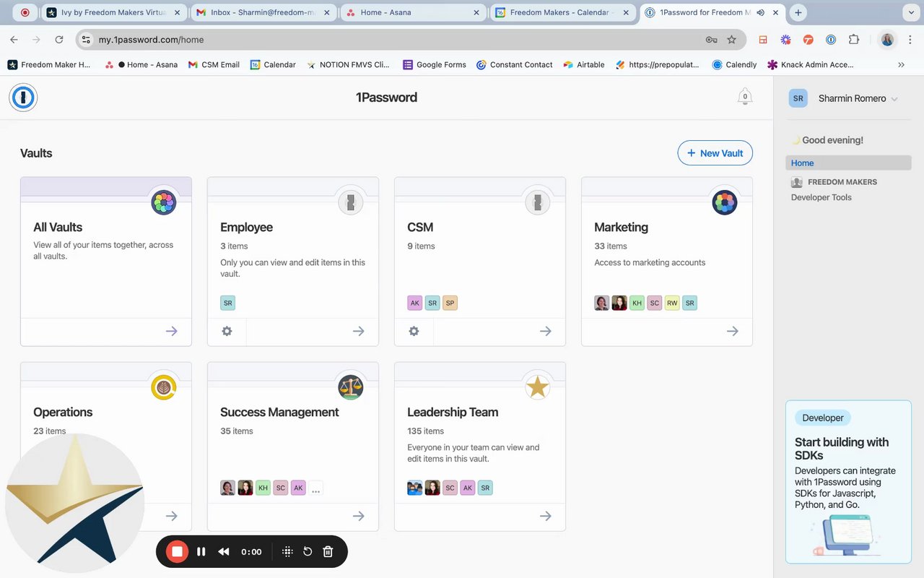Open the notifications bell
This screenshot has height=578, width=924.
click(745, 97)
